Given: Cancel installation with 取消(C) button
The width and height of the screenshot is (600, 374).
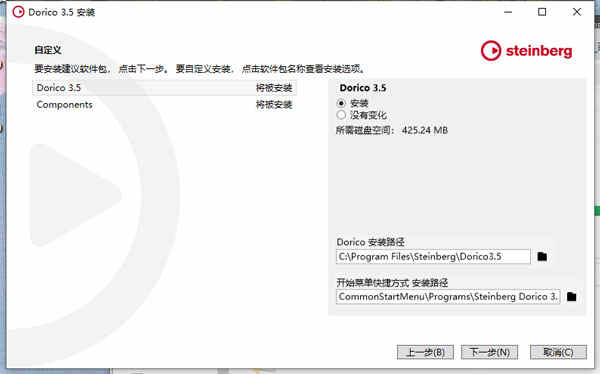Looking at the screenshot, I should tap(558, 352).
